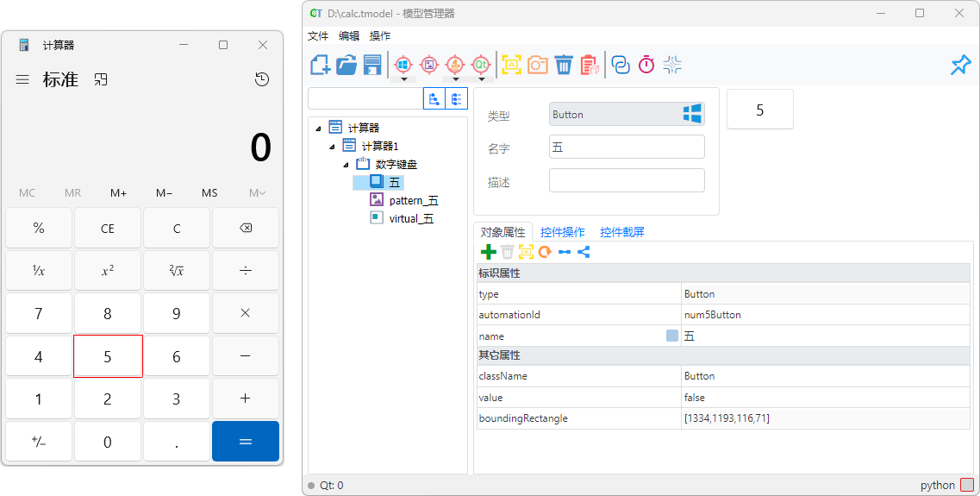Refresh properties with the orange circular arrow
The height and width of the screenshot is (496, 980).
(x=545, y=252)
